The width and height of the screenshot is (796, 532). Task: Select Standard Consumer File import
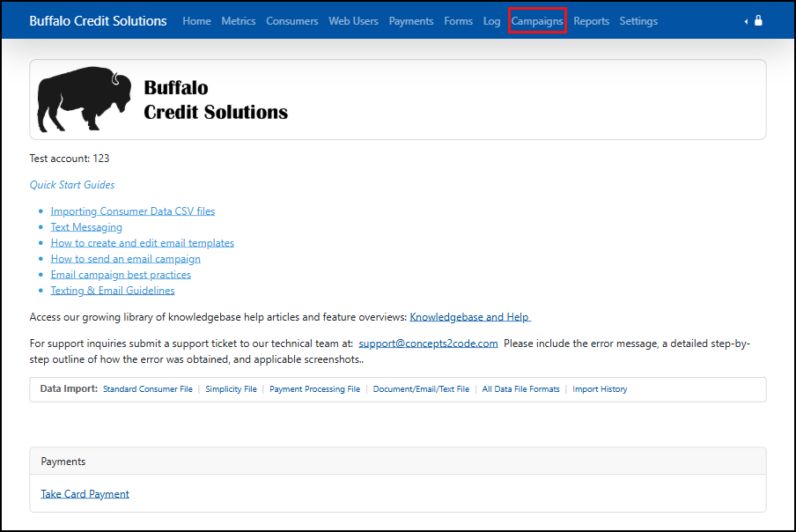148,388
